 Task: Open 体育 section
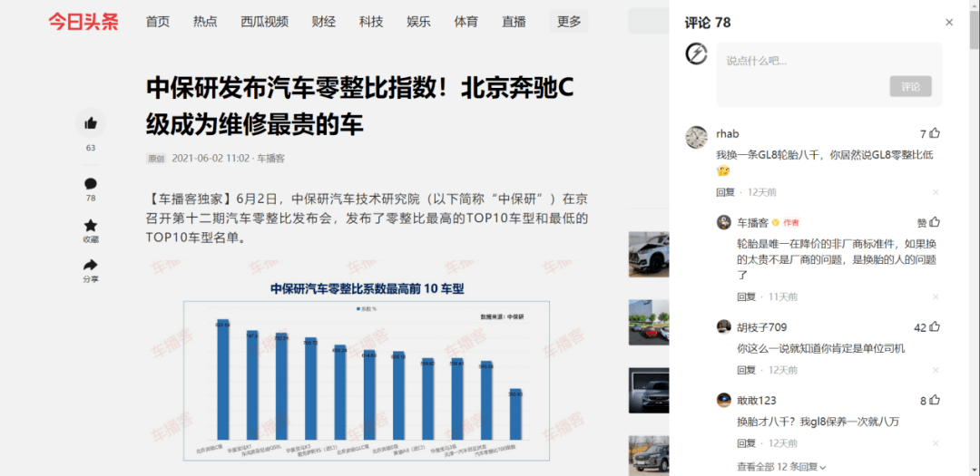pyautogui.click(x=466, y=22)
